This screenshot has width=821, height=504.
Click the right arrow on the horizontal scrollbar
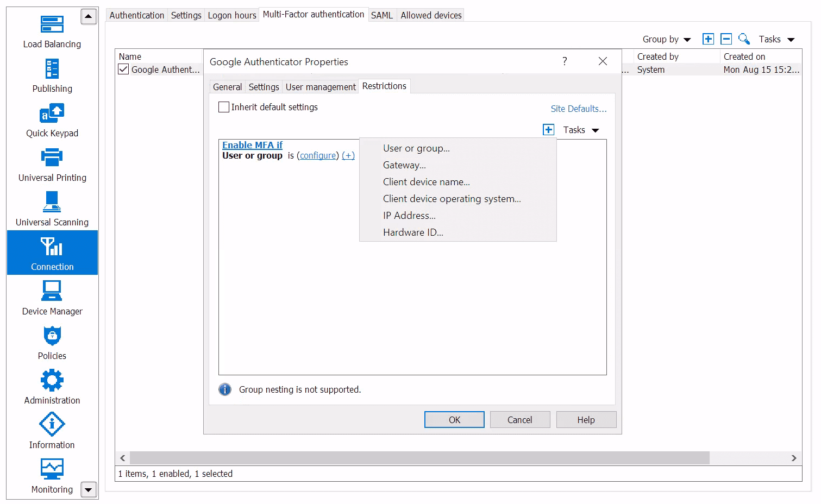click(795, 458)
